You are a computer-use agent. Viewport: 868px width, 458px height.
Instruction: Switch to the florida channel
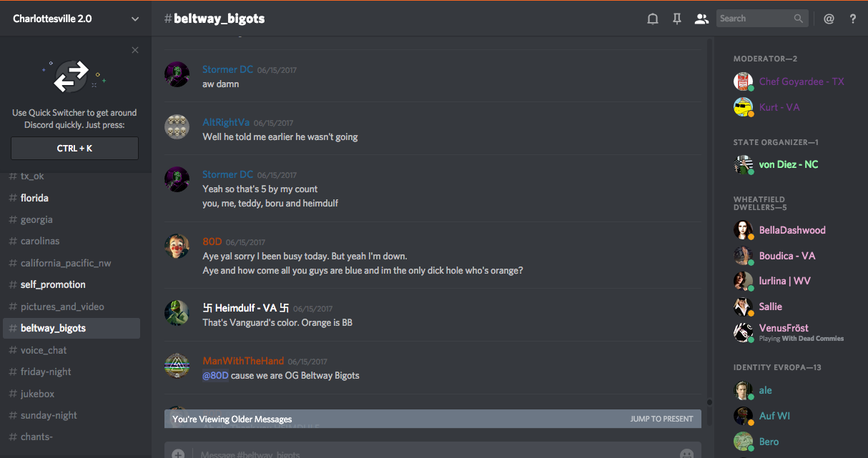(34, 198)
